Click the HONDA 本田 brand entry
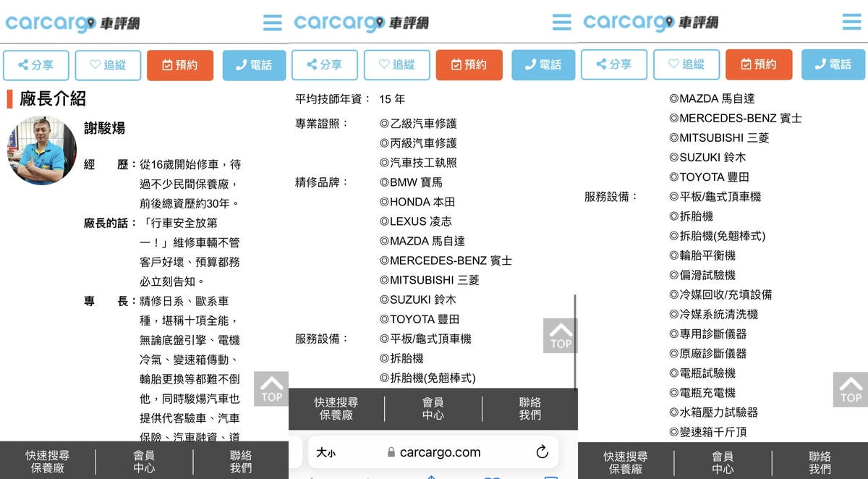868x479 pixels. tap(417, 202)
